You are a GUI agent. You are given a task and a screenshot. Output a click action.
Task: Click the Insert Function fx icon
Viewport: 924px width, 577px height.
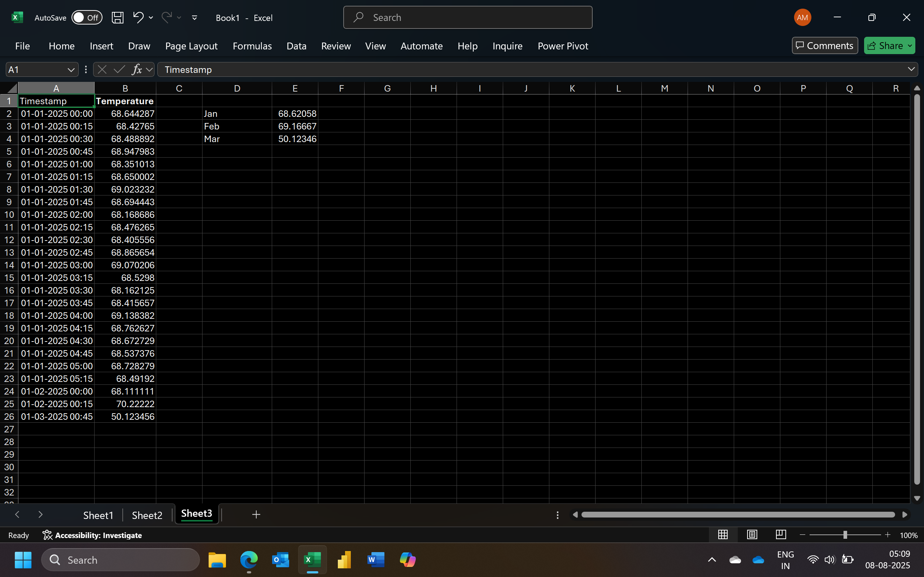point(136,70)
